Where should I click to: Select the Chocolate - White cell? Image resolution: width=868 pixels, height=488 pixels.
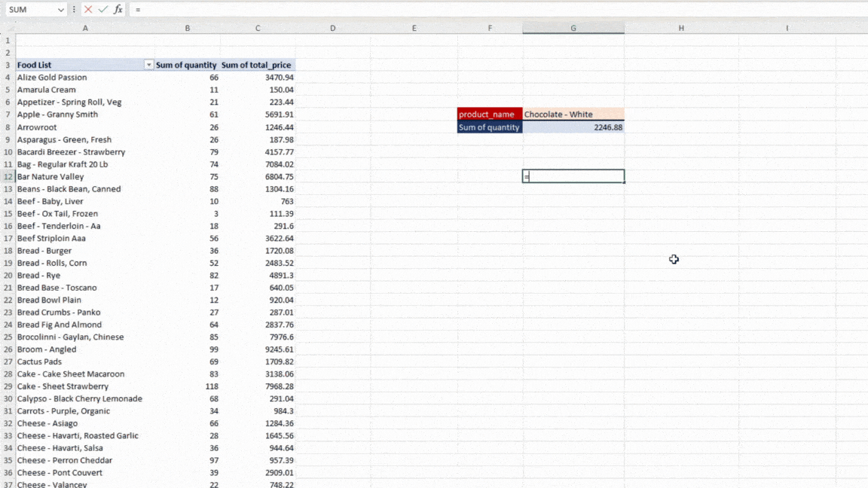point(572,114)
